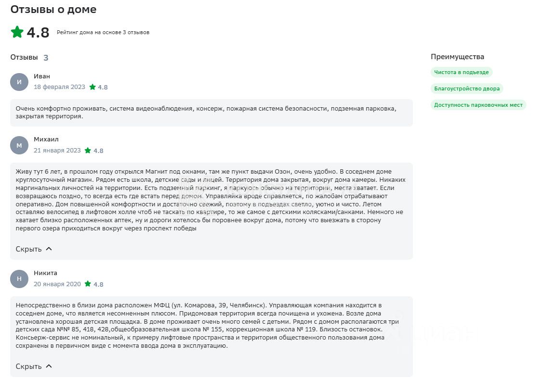Image resolution: width=537 pixels, height=392 pixels.
Task: Select the Чистота в подъезде tag
Action: point(461,72)
